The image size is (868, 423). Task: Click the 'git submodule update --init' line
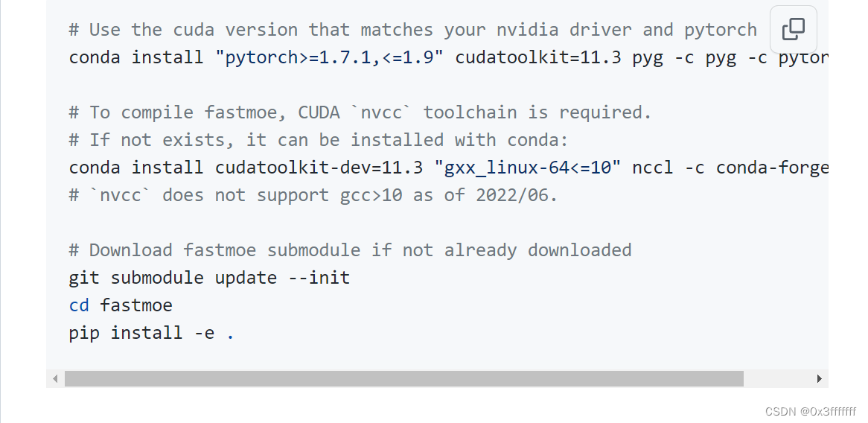click(209, 278)
